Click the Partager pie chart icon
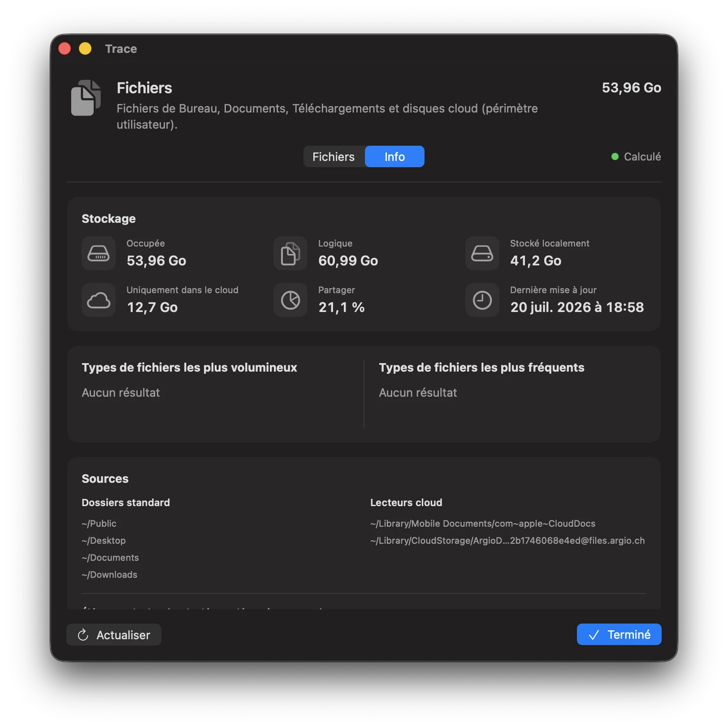 (x=290, y=300)
